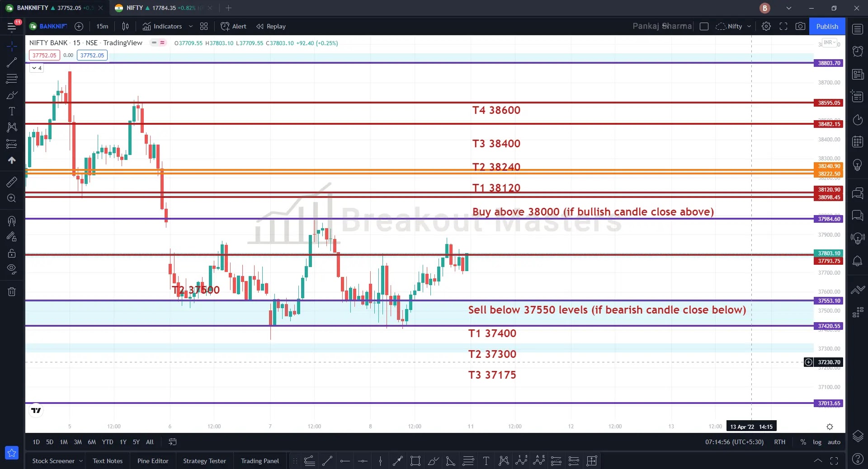Toggle Stay in Drawing Mode pencil-lock

[x=12, y=237]
